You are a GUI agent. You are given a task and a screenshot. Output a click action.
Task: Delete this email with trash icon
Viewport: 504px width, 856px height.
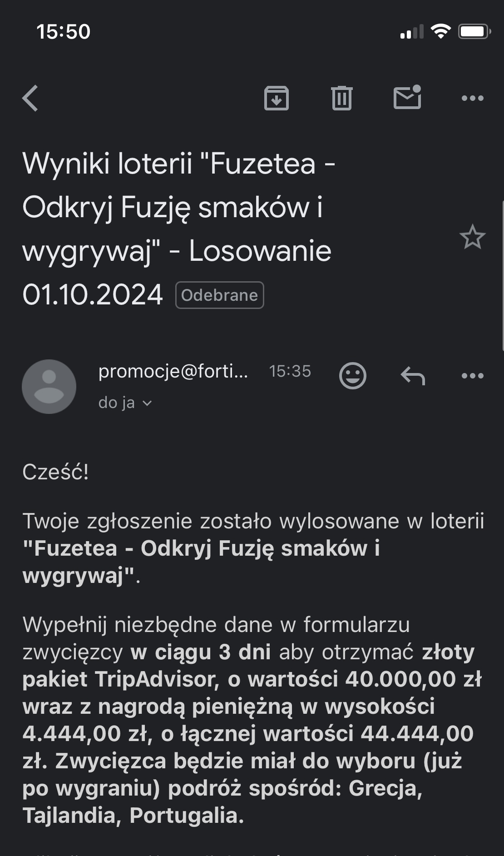click(341, 98)
